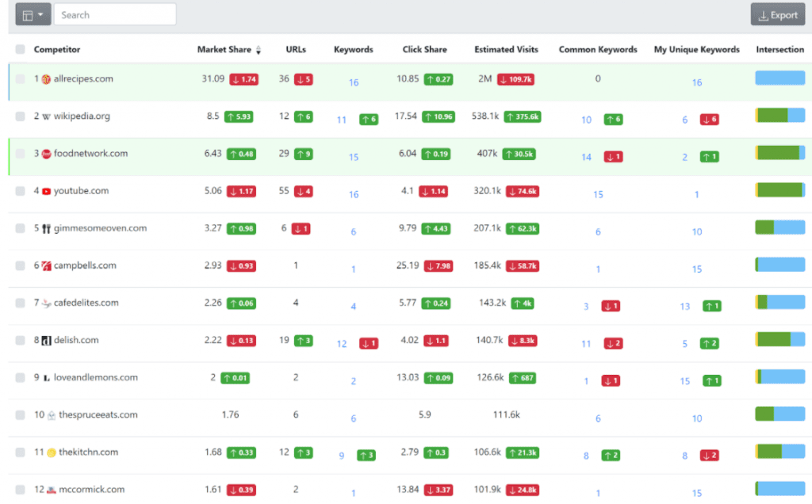The height and width of the screenshot is (504, 812).
Task: Click the Export button
Action: pyautogui.click(x=778, y=15)
